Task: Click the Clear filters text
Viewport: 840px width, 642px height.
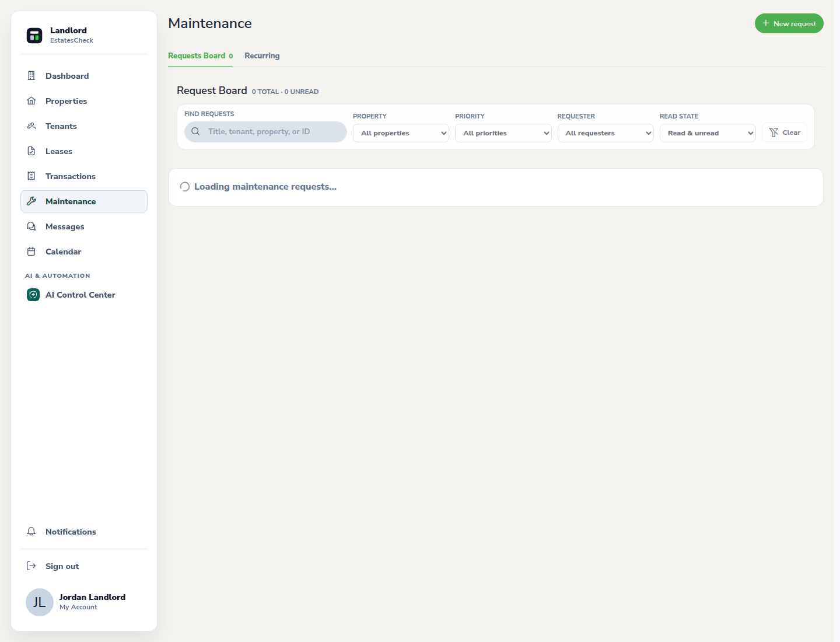Action: (x=791, y=132)
